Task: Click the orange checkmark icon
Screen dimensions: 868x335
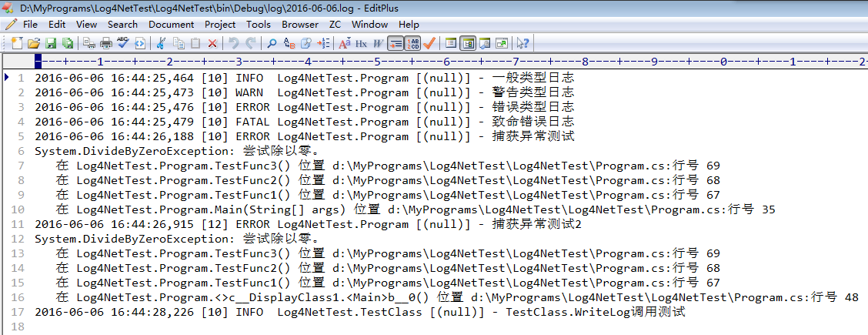Action: (x=429, y=43)
